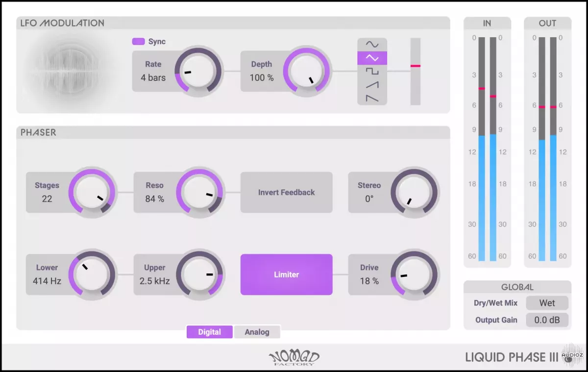Click the Drive knob

click(415, 274)
